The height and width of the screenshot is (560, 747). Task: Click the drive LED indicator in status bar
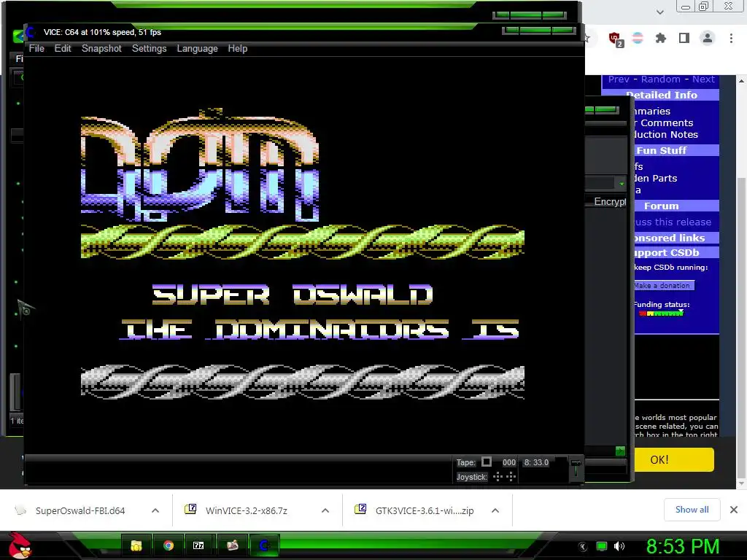tap(561, 462)
